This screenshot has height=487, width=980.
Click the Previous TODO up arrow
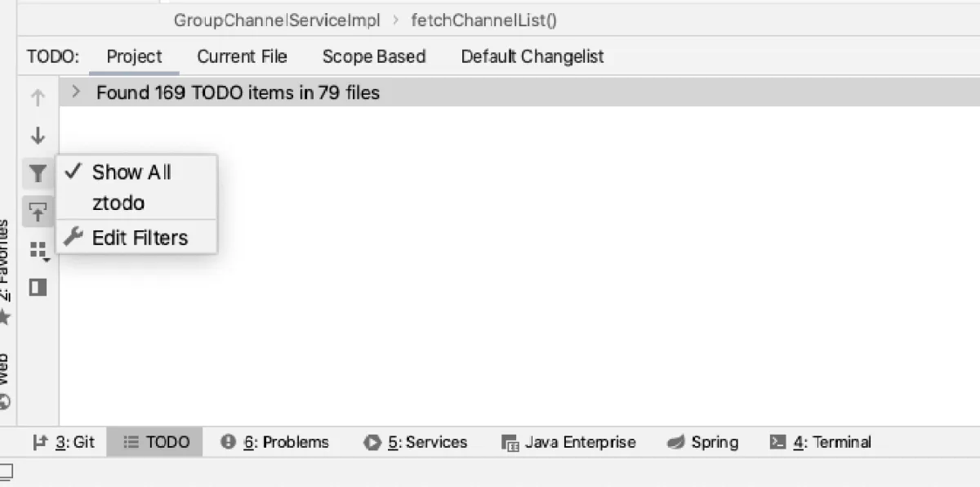tap(38, 98)
